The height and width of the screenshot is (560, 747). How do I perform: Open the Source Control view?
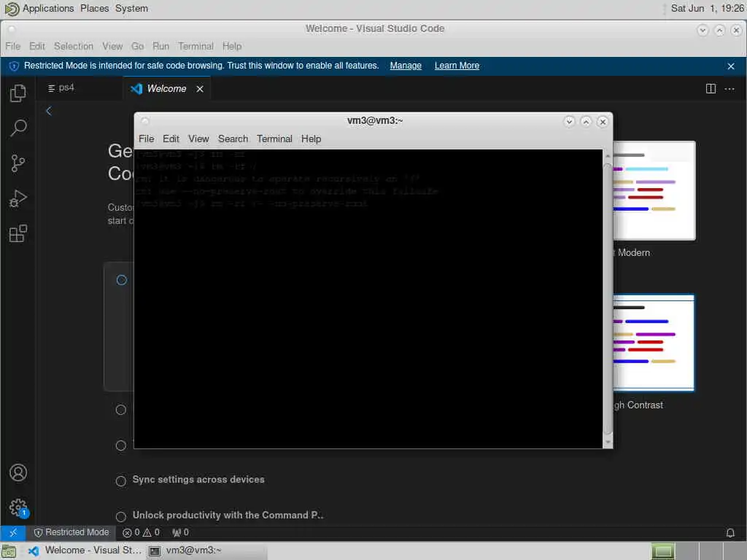18,163
